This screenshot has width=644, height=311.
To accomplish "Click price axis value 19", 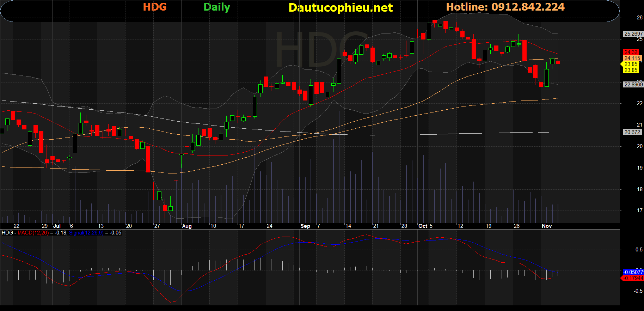I will click(x=639, y=168).
